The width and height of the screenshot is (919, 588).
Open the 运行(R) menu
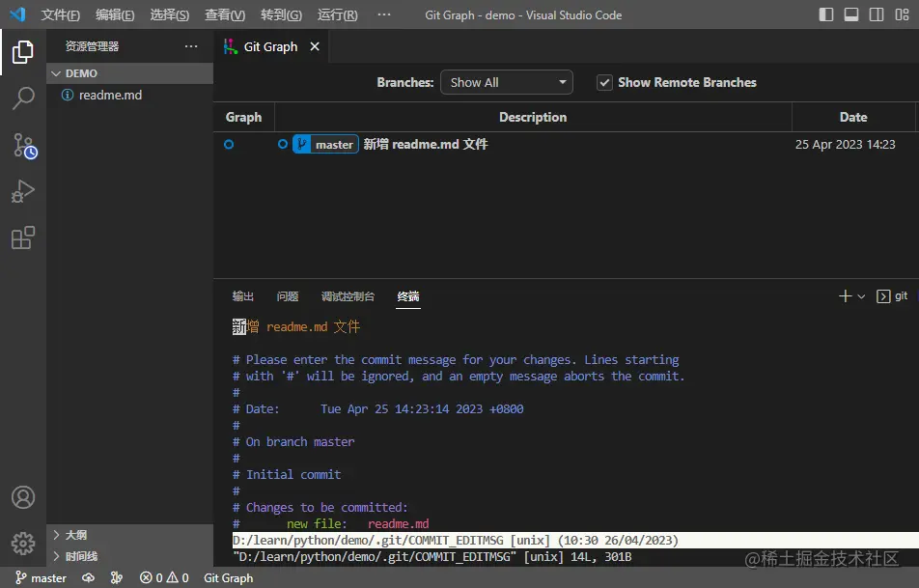tap(338, 14)
